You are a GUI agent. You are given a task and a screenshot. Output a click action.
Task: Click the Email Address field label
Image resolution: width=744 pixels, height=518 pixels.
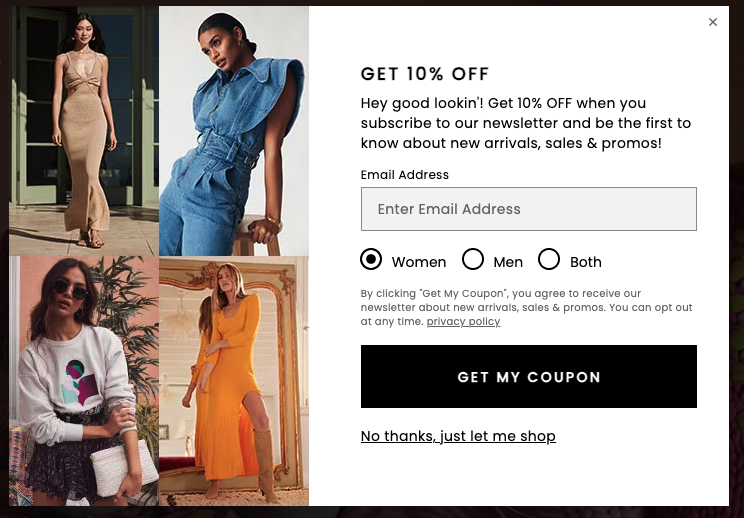coord(404,175)
